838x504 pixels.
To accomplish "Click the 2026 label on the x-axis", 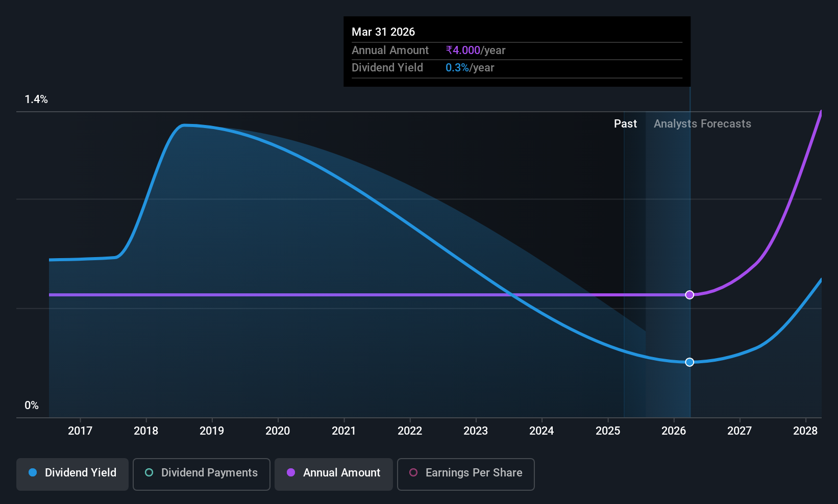I will coord(674,431).
